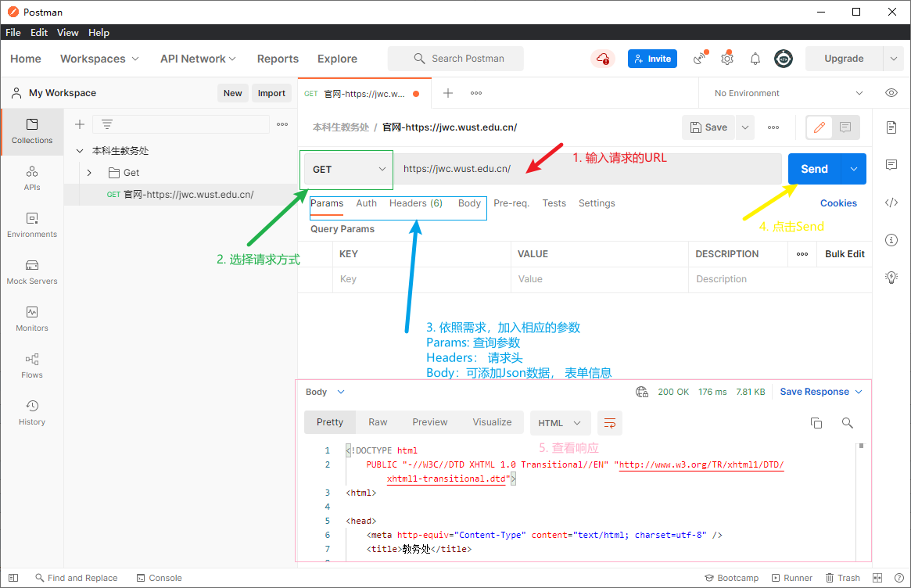Screen dimensions: 911x588
Task: Open the HTML format dropdown
Action: [560, 423]
